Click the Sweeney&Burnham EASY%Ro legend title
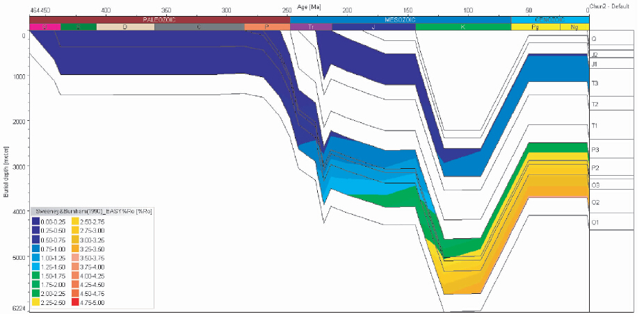Screen dimensions: 644x330 click(81, 210)
